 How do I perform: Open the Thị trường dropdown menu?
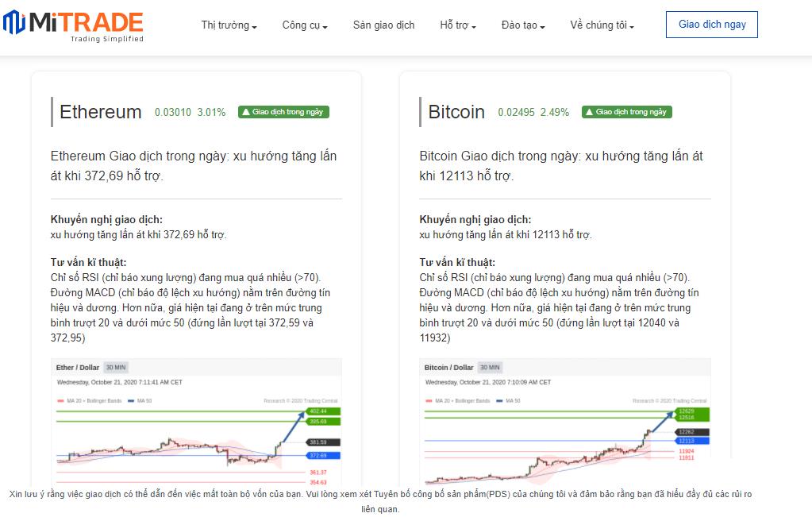click(229, 25)
